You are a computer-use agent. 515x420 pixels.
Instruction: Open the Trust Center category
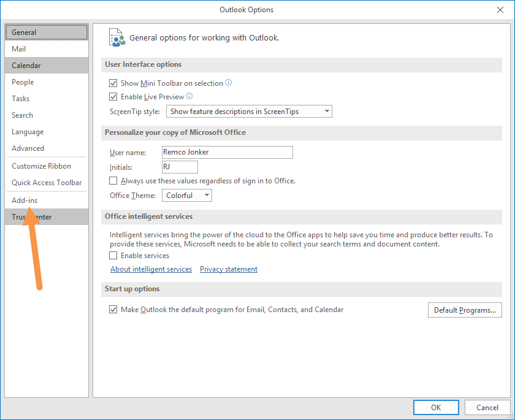point(47,216)
